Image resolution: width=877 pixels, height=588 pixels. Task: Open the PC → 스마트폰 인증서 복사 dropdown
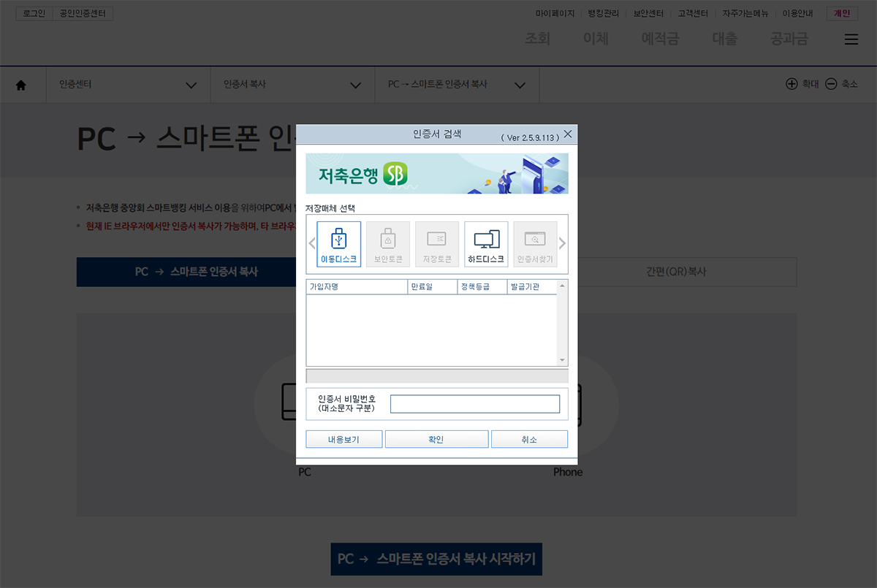pos(520,85)
